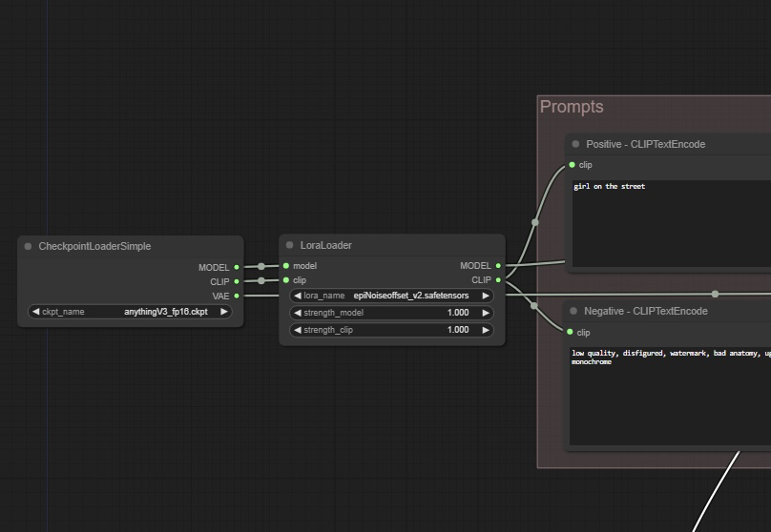This screenshot has height=532, width=771.
Task: Click the MODEL output socket on LoraLoader
Action: [x=498, y=266]
